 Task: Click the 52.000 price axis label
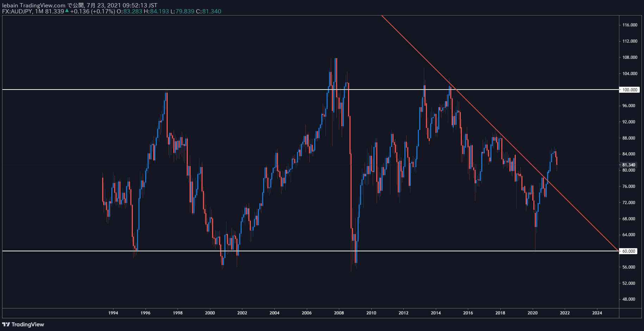tap(628, 283)
